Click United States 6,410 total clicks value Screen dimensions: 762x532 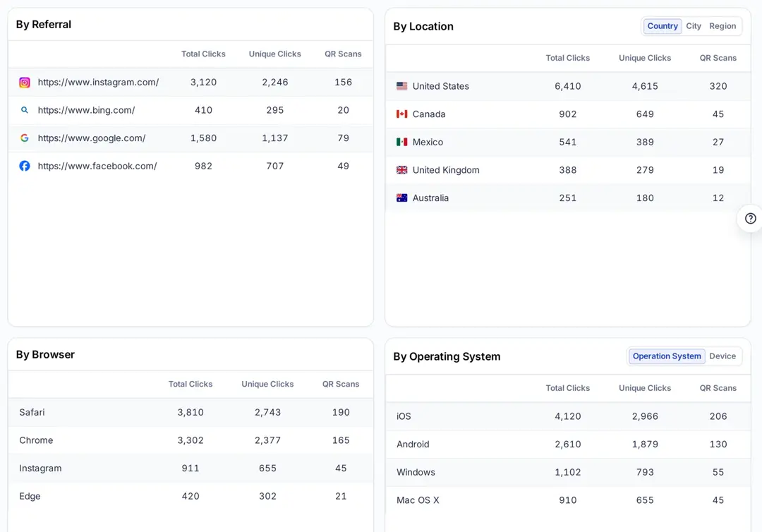click(567, 86)
